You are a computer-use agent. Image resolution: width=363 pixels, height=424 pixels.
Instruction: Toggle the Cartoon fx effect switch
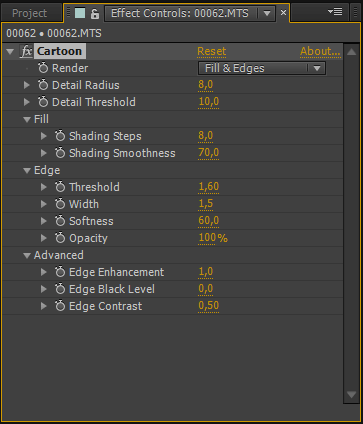[26, 51]
